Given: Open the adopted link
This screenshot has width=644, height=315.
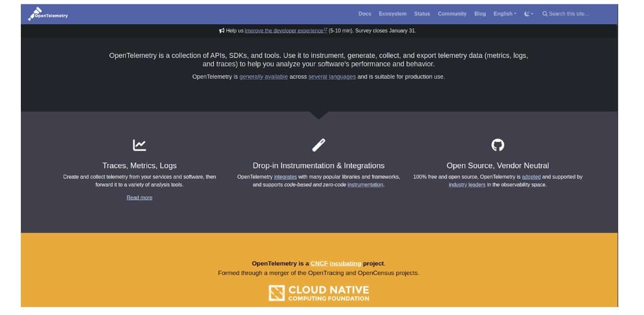Looking at the screenshot, I should (531, 177).
